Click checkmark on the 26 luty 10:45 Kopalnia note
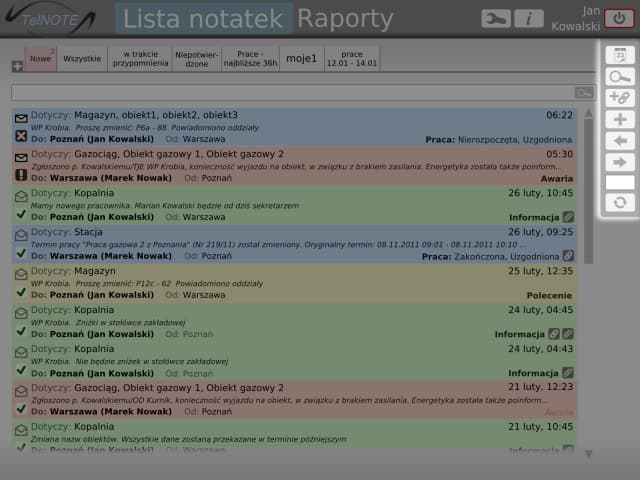Image resolution: width=640 pixels, height=480 pixels. [21, 214]
